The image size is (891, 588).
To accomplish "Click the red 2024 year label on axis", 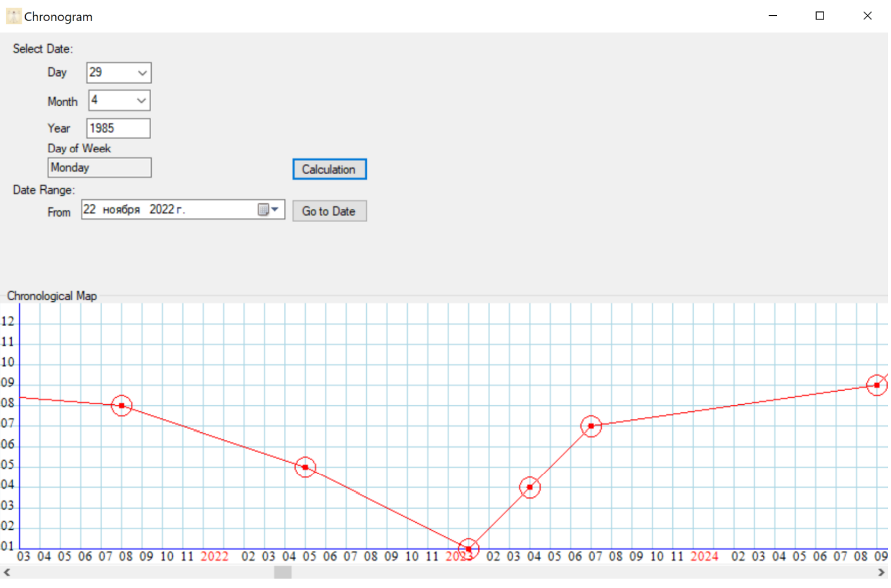I will pyautogui.click(x=704, y=556).
